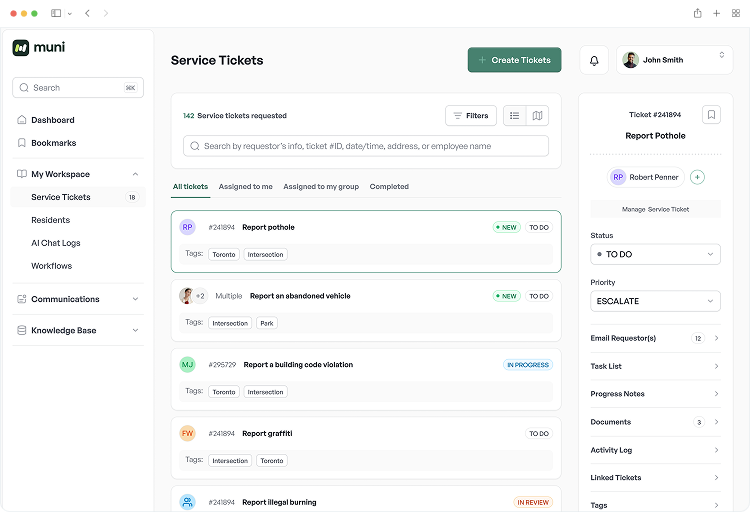Image resolution: width=750 pixels, height=512 pixels.
Task: Click TO DO badge on Report graffiti
Action: (539, 434)
